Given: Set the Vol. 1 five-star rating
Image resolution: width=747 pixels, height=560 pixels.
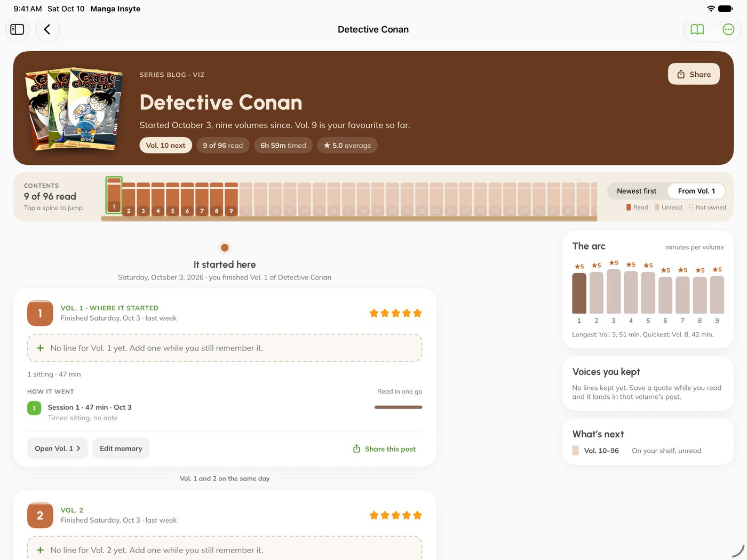Looking at the screenshot, I should (396, 313).
